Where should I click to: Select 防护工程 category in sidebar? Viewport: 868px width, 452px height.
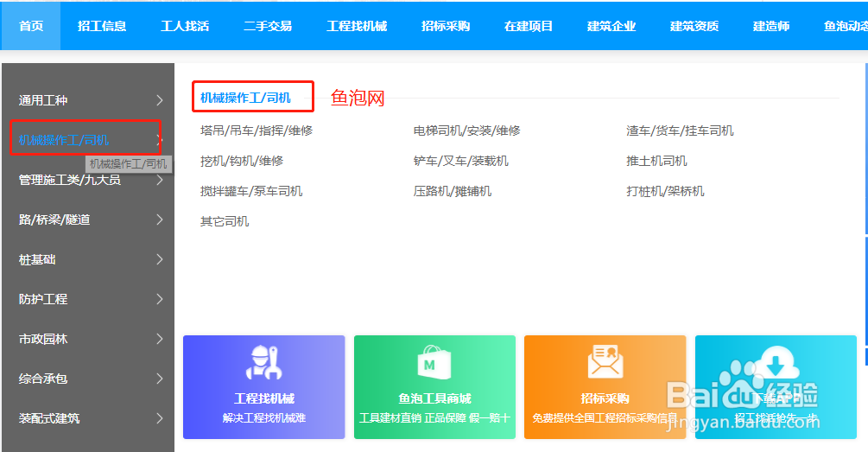(x=43, y=299)
